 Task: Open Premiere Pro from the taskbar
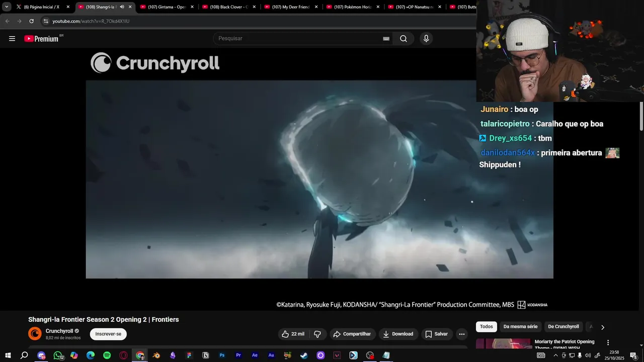(238, 355)
